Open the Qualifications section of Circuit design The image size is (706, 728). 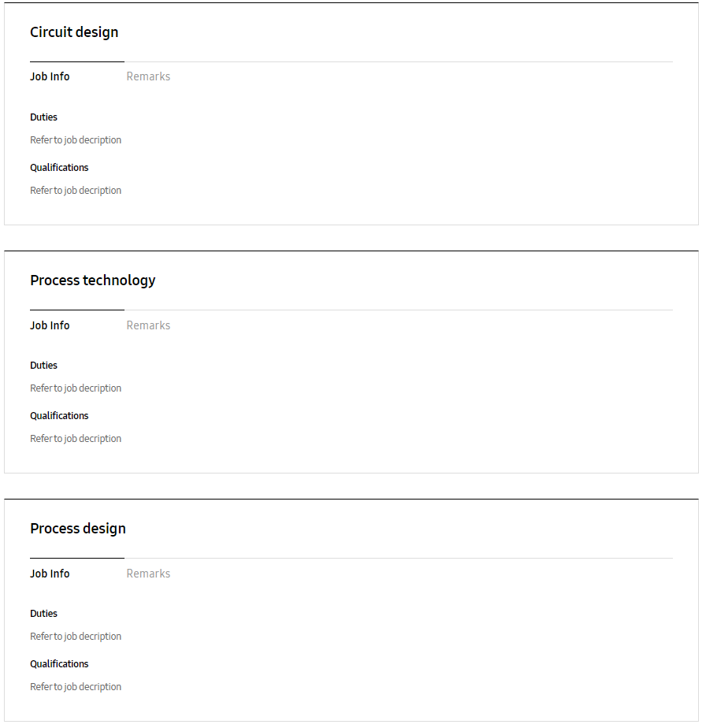pos(59,167)
